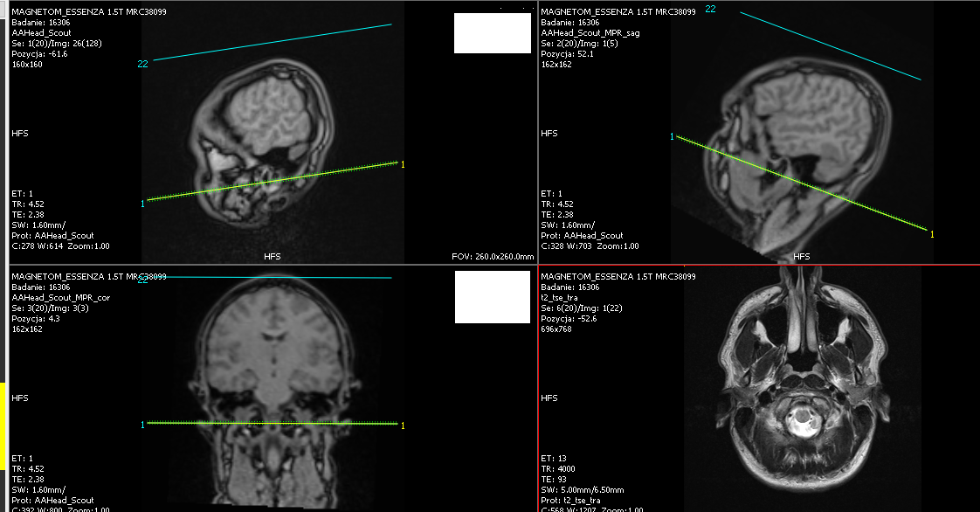The height and width of the screenshot is (512, 980).
Task: Click the 'TR: 4000' value
Action: [x=558, y=469]
